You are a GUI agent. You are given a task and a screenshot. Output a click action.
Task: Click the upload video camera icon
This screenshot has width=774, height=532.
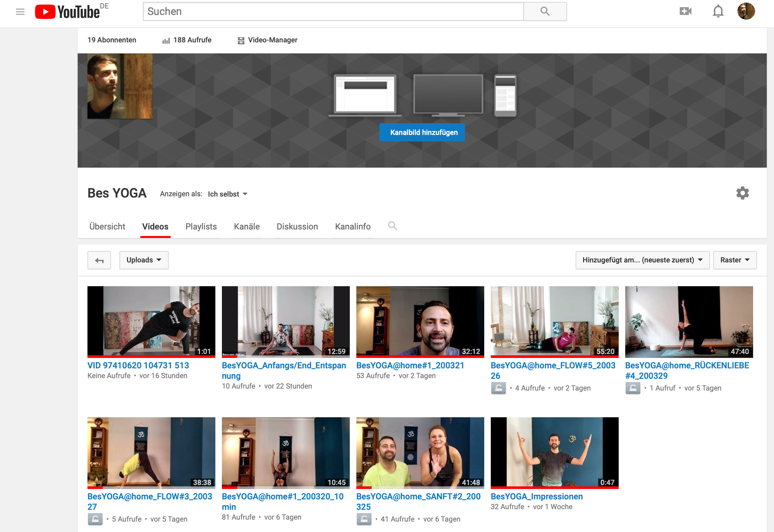(x=685, y=11)
